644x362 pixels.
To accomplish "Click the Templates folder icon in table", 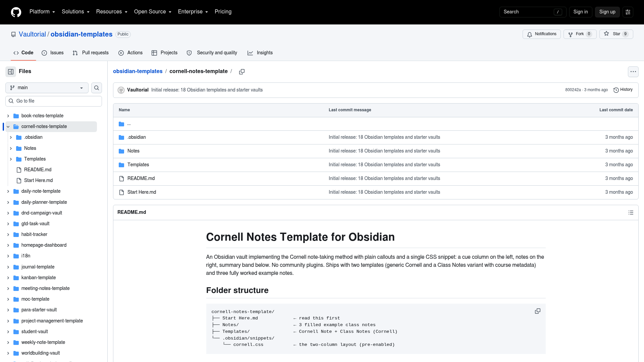I will (121, 165).
